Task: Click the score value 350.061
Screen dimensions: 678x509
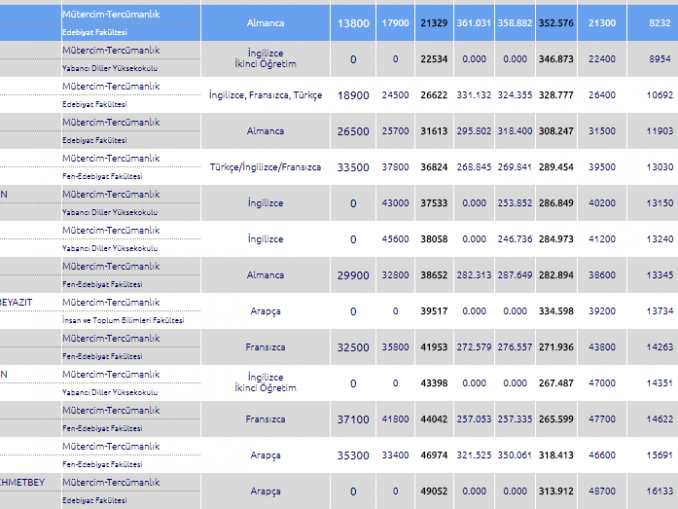Action: pyautogui.click(x=515, y=455)
